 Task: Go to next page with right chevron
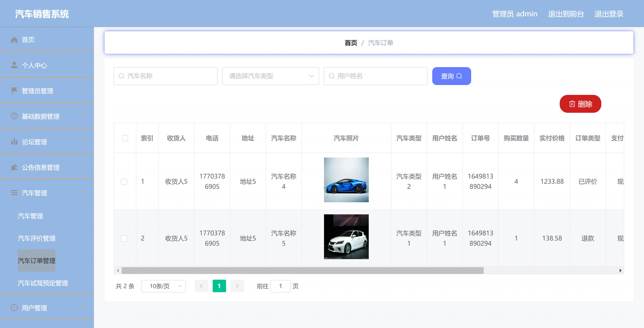click(237, 286)
